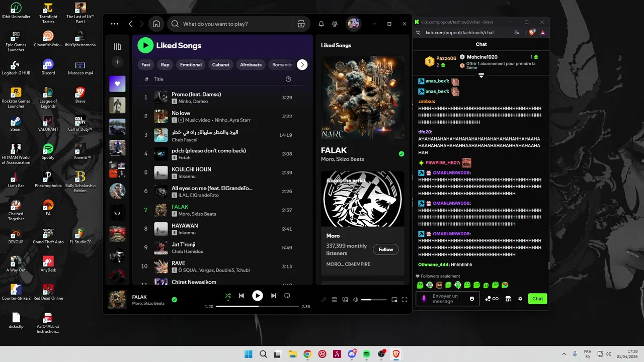Open Brave site settings icon in address bar

click(x=419, y=32)
